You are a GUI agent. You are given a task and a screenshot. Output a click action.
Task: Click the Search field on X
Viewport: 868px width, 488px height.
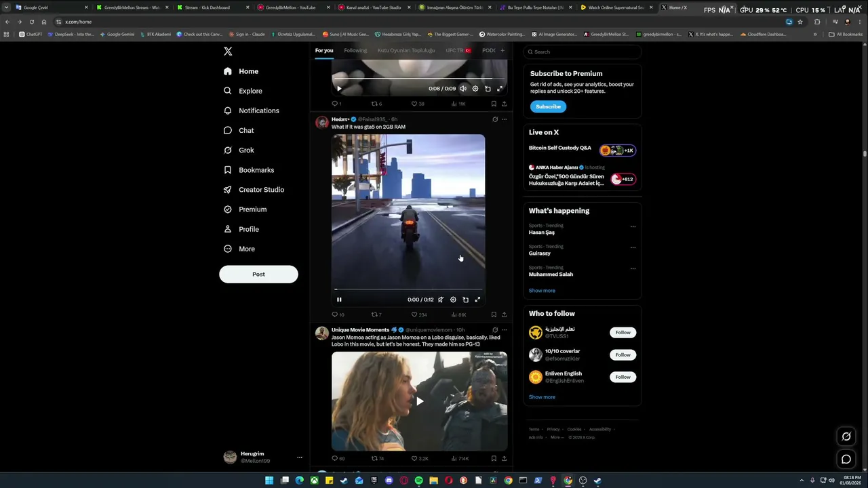583,52
